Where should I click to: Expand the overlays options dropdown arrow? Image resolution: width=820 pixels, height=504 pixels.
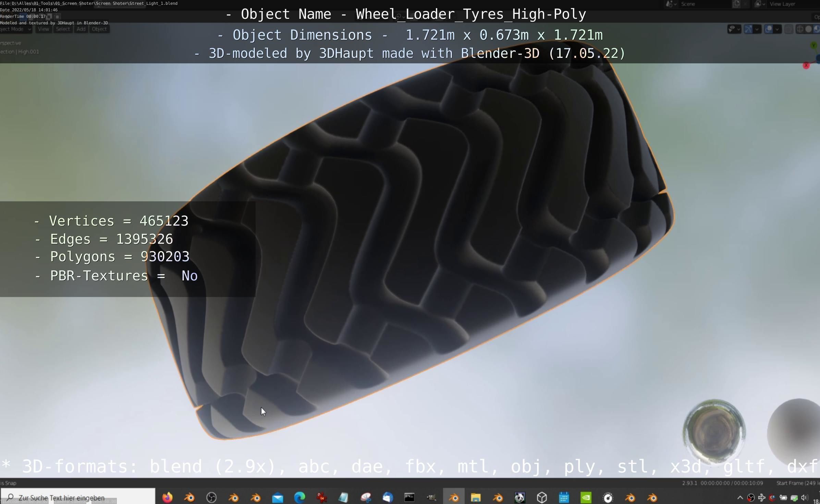pyautogui.click(x=777, y=29)
